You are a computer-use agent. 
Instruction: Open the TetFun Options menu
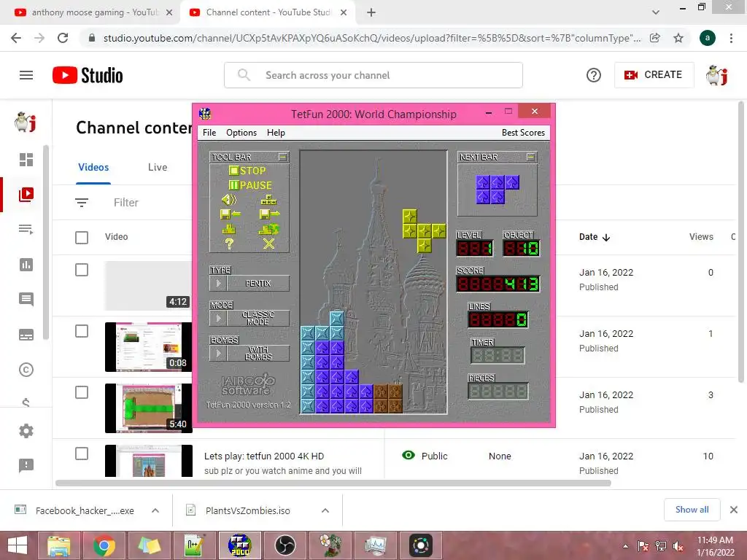[241, 133]
